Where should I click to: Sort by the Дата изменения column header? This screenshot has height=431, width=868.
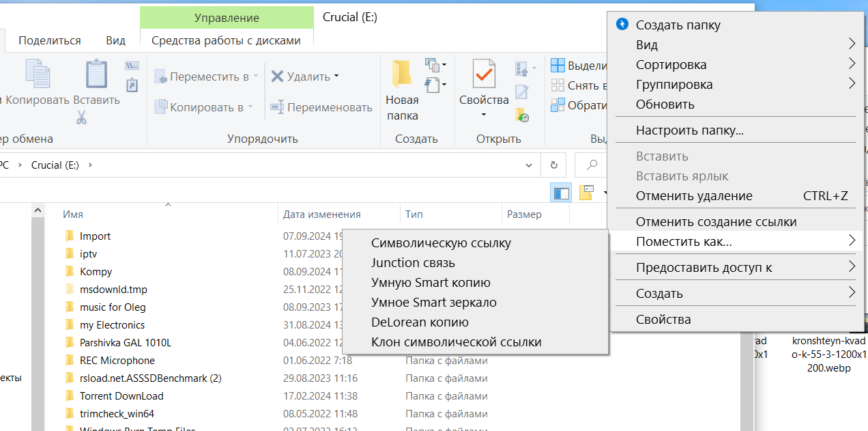tap(322, 214)
